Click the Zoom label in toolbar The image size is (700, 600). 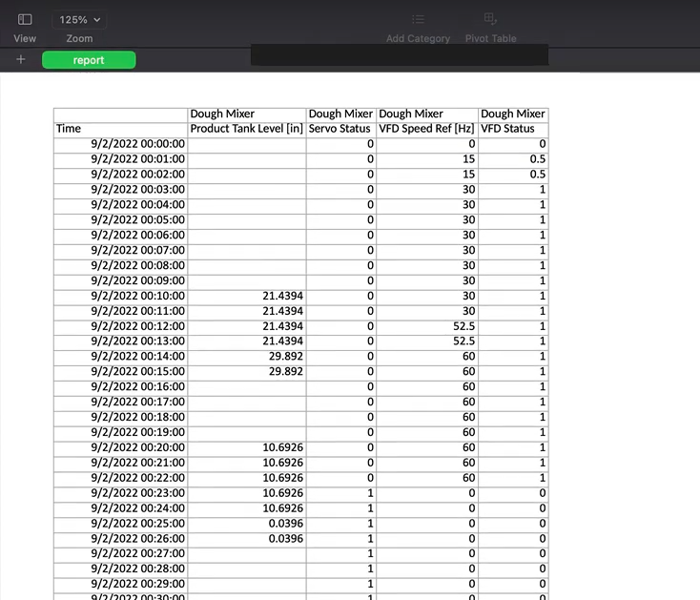click(x=79, y=38)
